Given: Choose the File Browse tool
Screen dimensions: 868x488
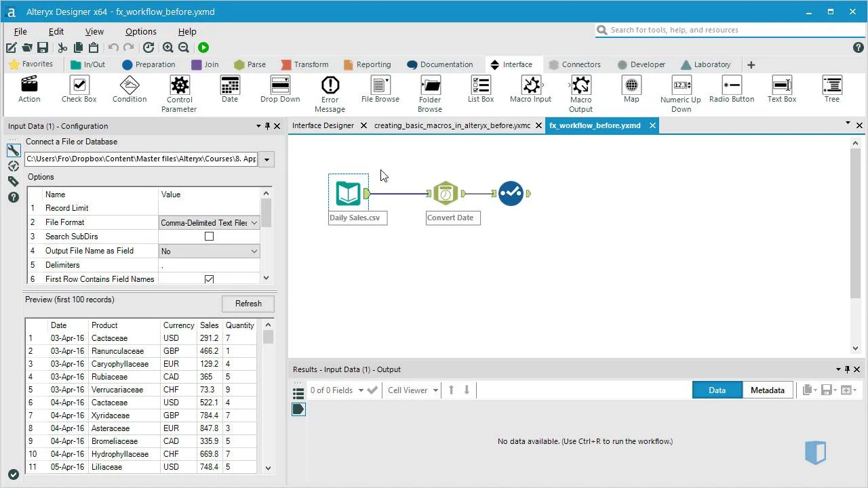Looking at the screenshot, I should [380, 85].
